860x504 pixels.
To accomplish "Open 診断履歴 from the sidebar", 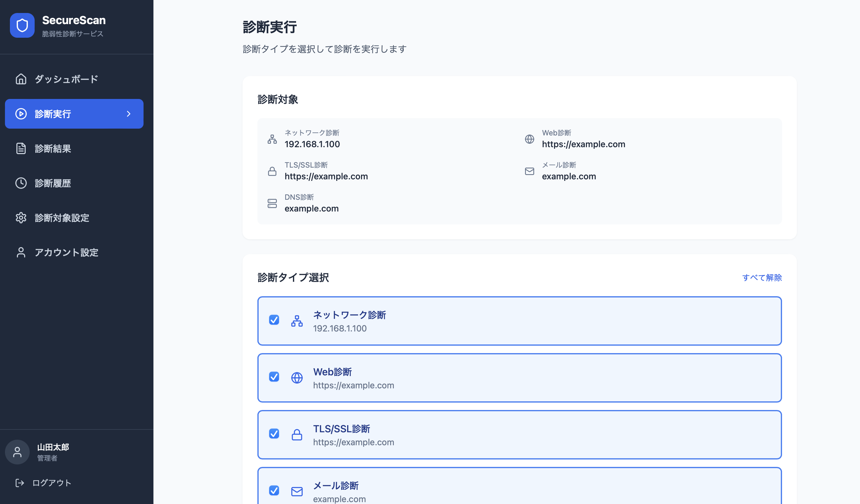I will [x=74, y=183].
